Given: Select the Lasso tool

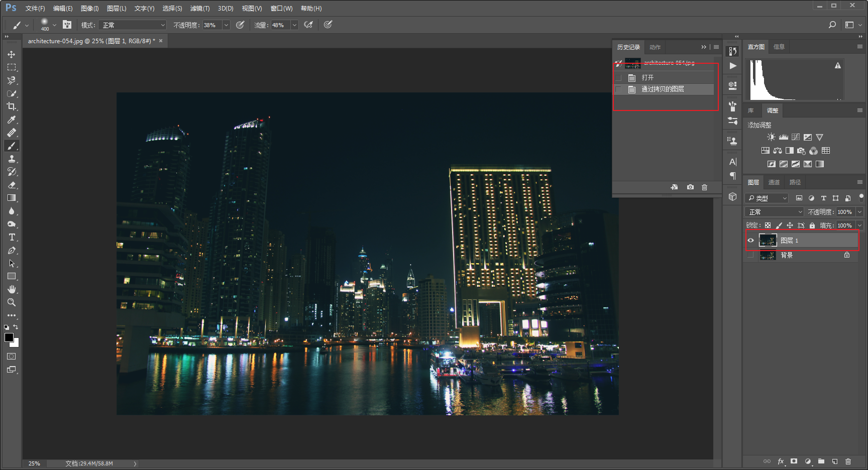Looking at the screenshot, I should pyautogui.click(x=11, y=80).
